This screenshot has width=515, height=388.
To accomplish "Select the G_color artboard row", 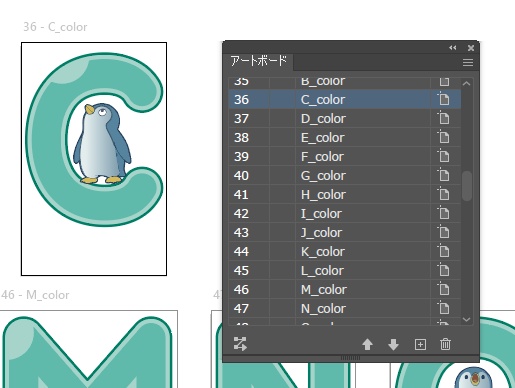I will point(345,175).
